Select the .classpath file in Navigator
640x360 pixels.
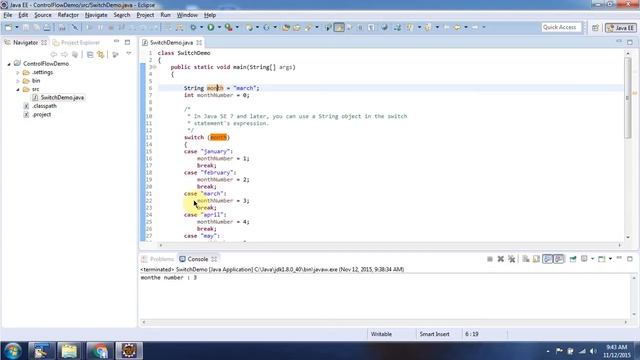tap(44, 106)
